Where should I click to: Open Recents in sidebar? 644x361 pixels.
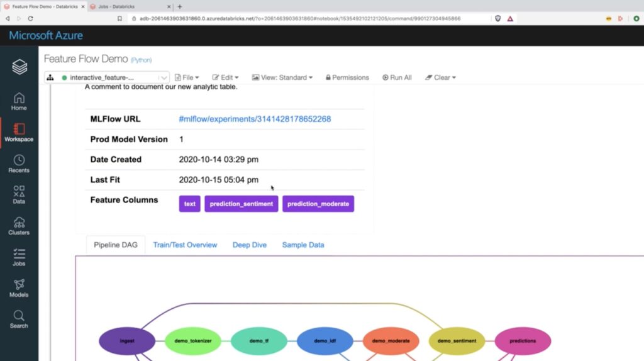(x=19, y=164)
